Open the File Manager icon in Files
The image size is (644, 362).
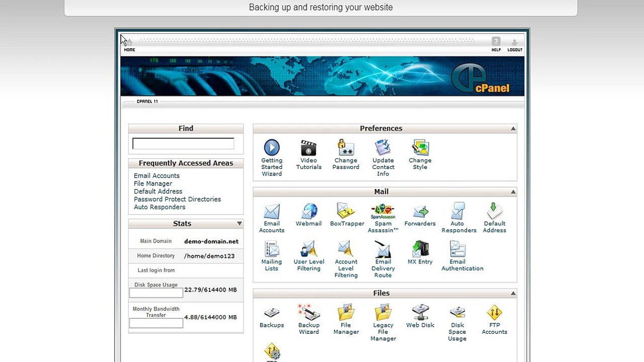click(346, 313)
